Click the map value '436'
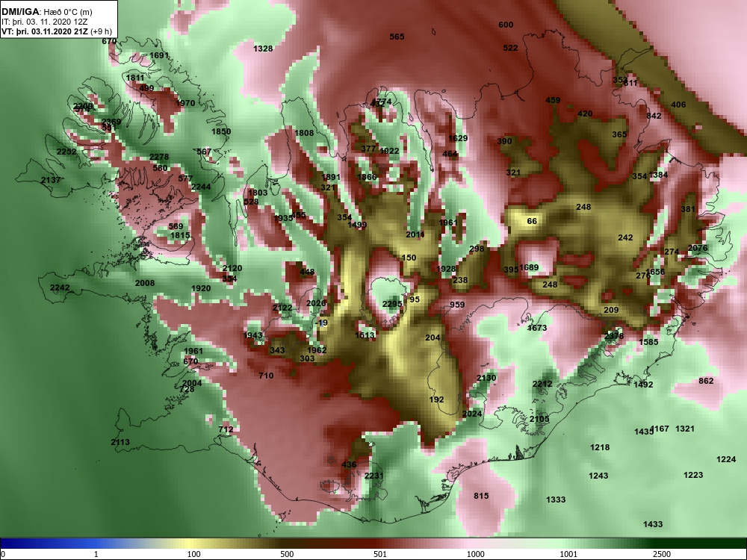The image size is (747, 560). (349, 464)
